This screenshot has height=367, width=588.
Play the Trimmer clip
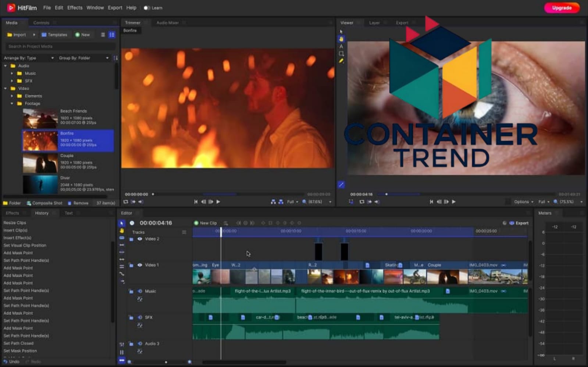218,202
